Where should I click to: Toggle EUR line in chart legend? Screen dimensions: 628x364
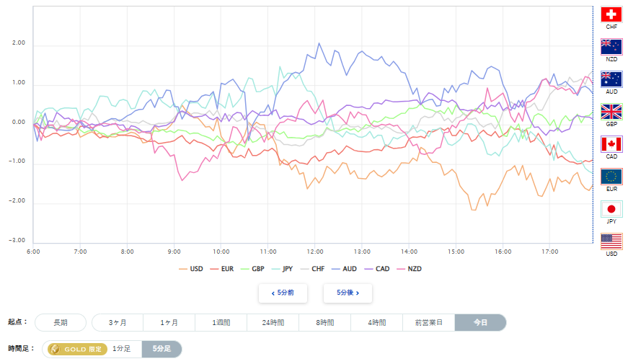point(222,269)
